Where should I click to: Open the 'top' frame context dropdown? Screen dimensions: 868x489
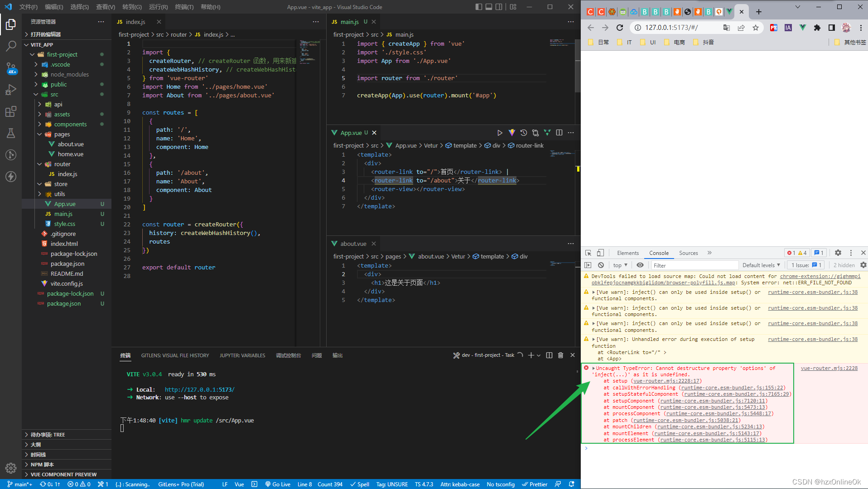pos(619,265)
